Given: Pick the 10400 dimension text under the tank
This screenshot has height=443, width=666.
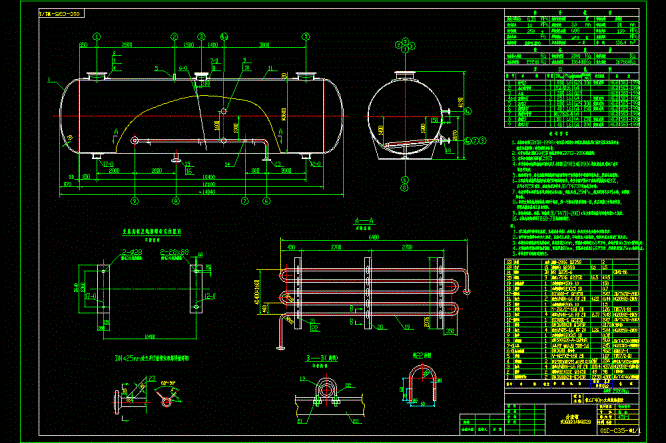Looking at the screenshot, I should point(209,177).
